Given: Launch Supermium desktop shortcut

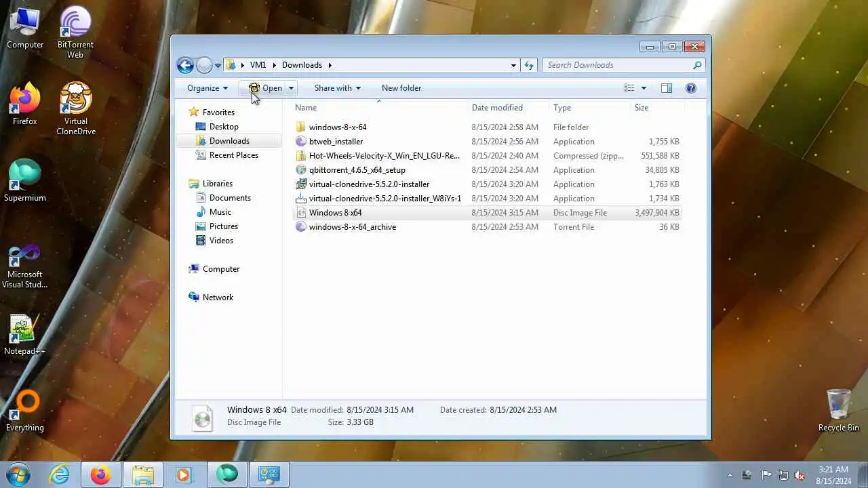Looking at the screenshot, I should point(25,181).
